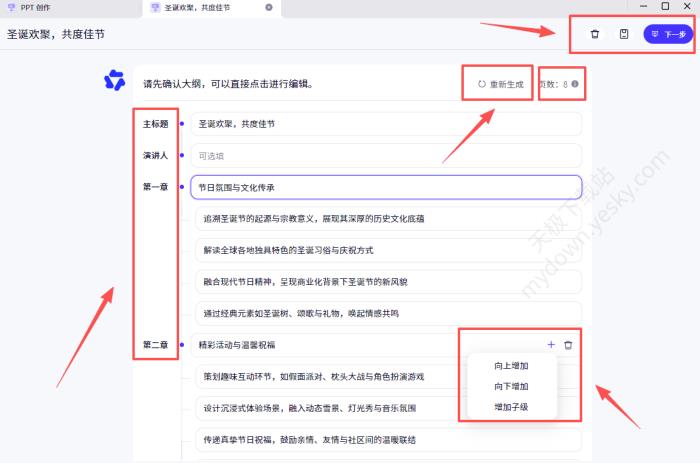700x463 pixels.
Task: Click the 下一步 next step button
Action: pyautogui.click(x=668, y=34)
